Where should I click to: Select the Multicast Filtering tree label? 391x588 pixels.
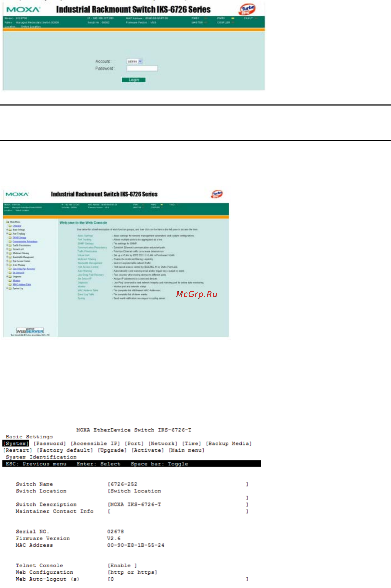[21, 253]
